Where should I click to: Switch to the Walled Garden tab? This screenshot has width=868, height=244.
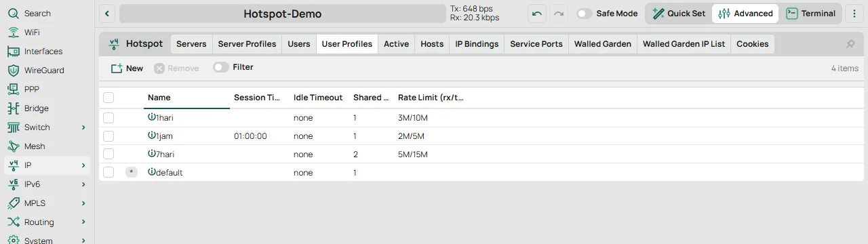(603, 44)
